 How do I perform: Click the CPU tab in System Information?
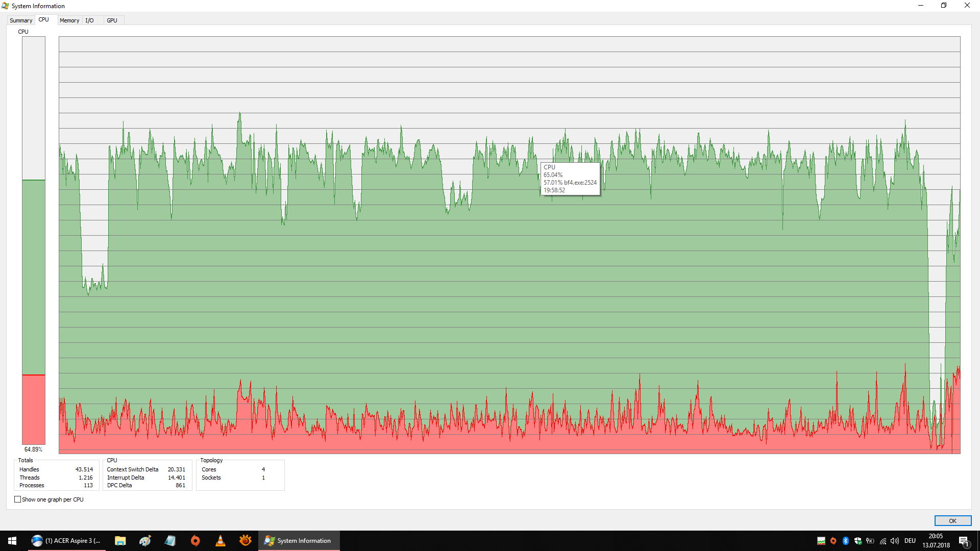(44, 20)
